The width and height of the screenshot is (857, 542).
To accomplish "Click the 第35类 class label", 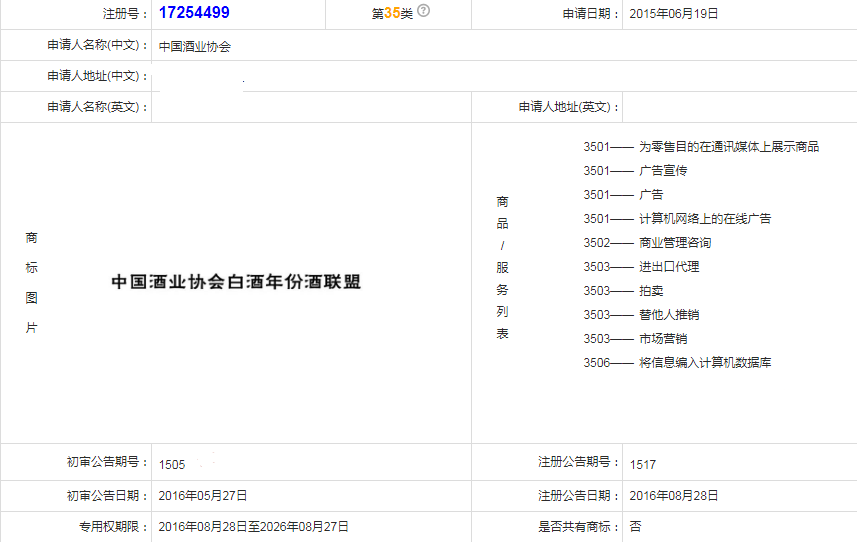I will (392, 13).
